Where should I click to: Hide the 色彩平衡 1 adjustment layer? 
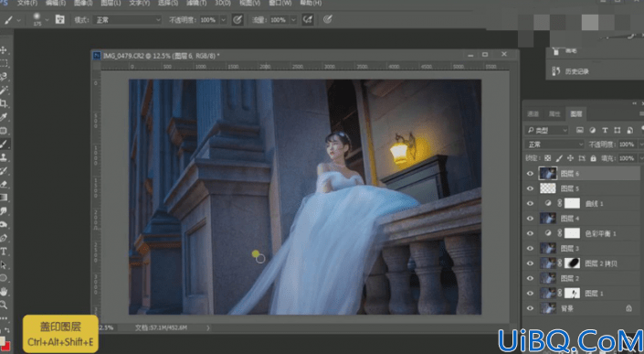[530, 233]
